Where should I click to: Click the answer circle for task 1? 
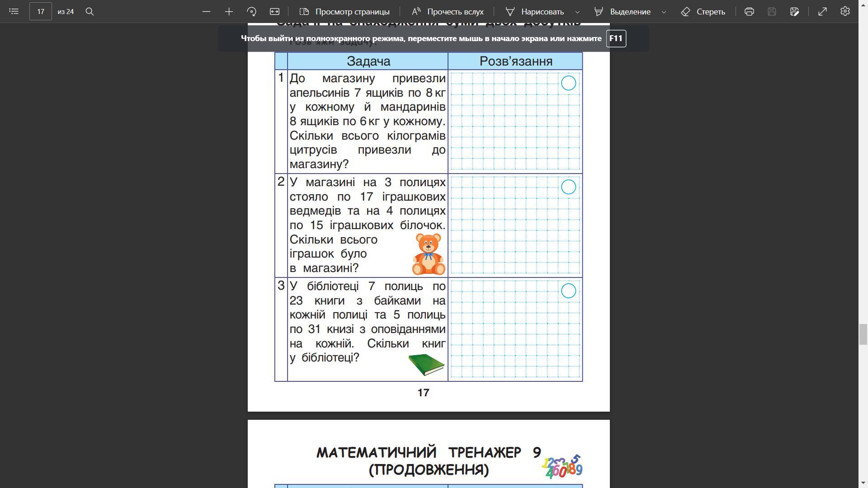[568, 83]
